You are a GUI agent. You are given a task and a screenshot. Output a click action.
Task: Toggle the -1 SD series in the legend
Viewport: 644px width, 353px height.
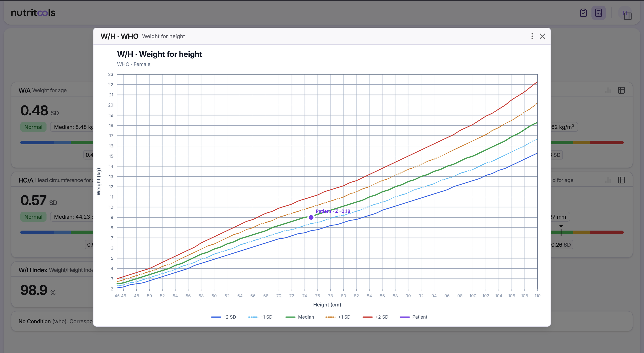[x=260, y=317]
